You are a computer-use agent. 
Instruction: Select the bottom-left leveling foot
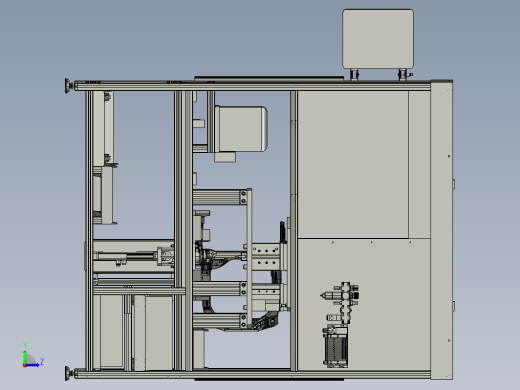69,373
